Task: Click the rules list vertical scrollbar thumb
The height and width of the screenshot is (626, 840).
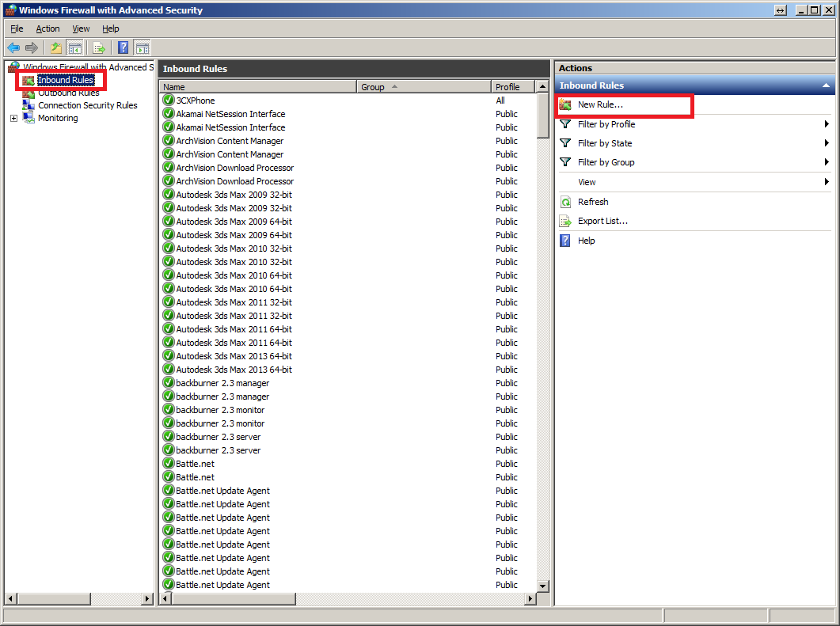Action: click(x=542, y=115)
